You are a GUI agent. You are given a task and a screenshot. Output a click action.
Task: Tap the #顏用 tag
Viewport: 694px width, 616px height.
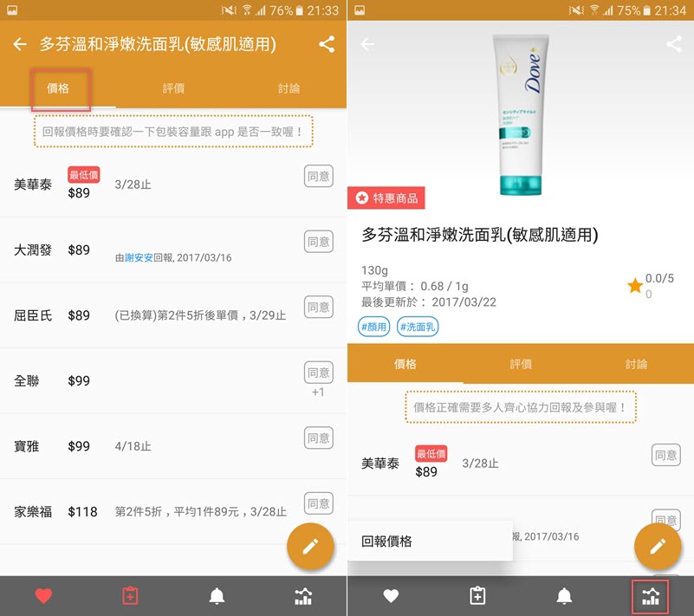pos(374,327)
